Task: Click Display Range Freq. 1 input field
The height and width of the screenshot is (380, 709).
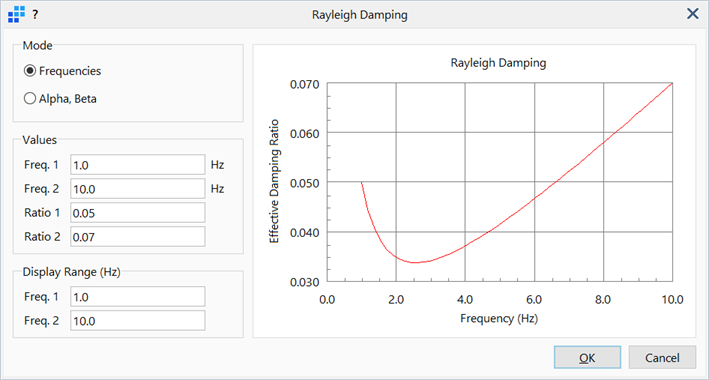Action: click(137, 296)
